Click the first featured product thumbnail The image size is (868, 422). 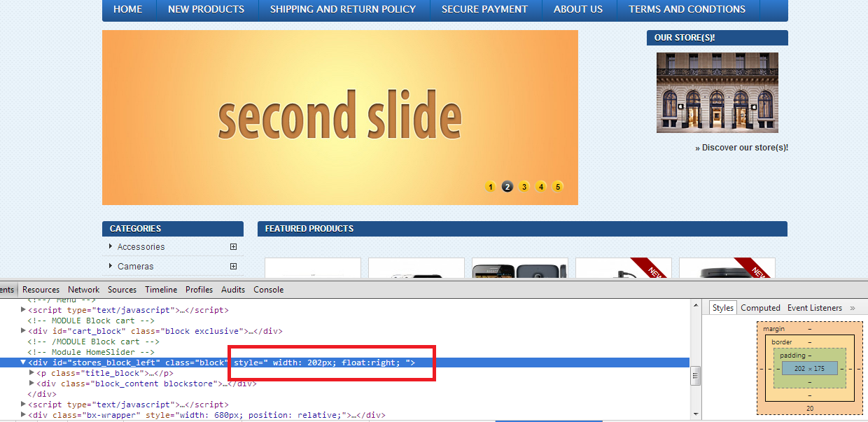tap(313, 268)
